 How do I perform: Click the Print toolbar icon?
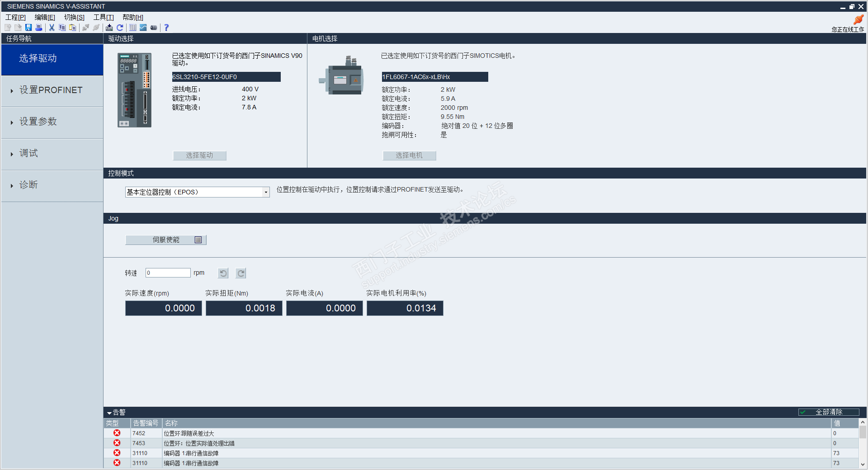(39, 28)
